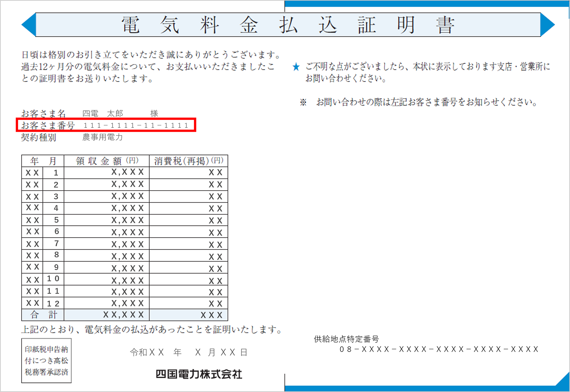The width and height of the screenshot is (570, 392).
Task: Click the お客さま名 label
Action: [43, 113]
